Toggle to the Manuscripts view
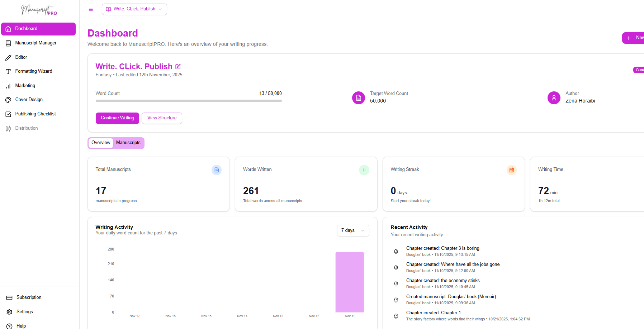Image resolution: width=644 pixels, height=329 pixels. coord(128,143)
